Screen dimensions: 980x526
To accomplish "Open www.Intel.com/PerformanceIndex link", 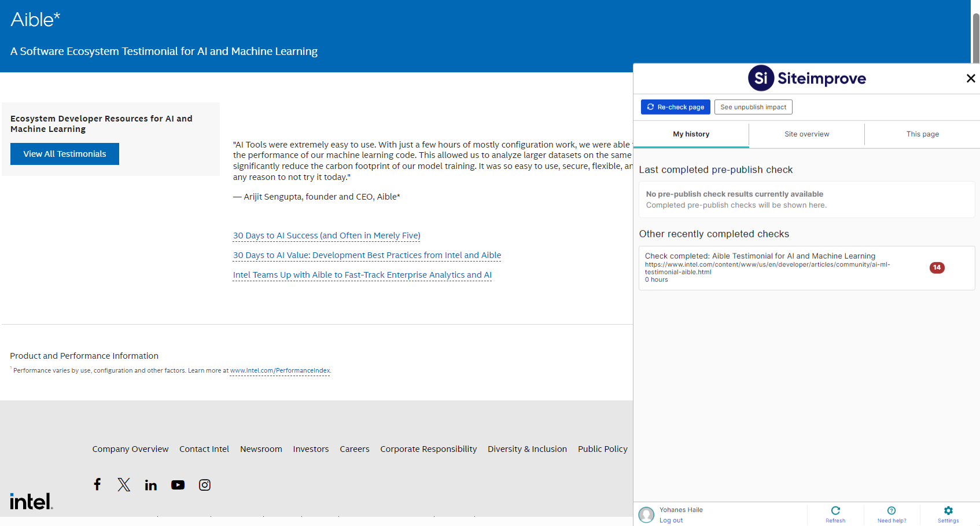I will [280, 370].
